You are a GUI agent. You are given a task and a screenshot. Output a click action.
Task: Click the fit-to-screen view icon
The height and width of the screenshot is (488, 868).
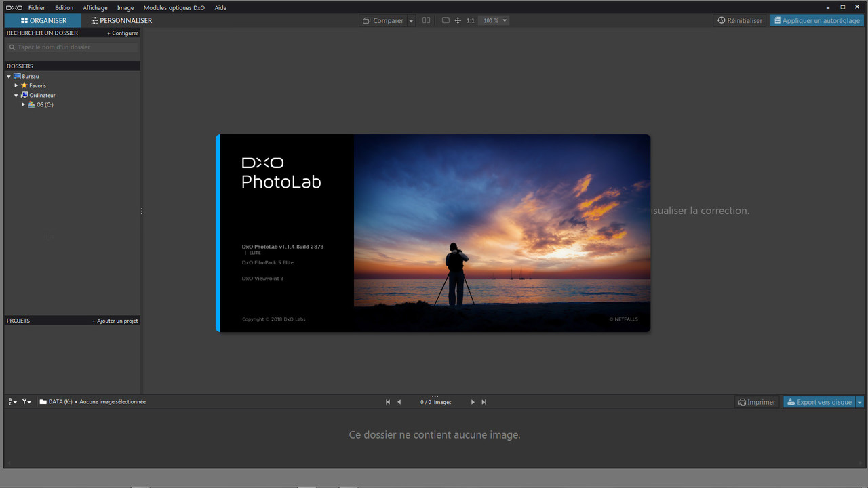tap(446, 20)
